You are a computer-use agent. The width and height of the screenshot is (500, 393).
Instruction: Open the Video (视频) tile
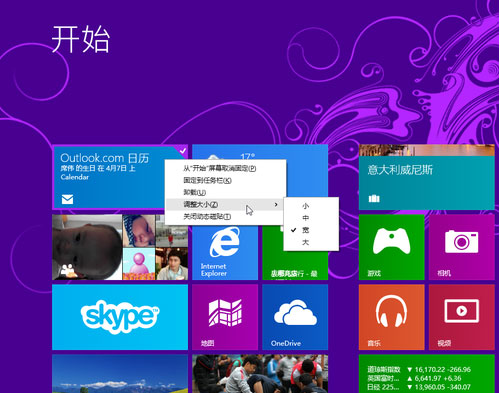coord(462,317)
